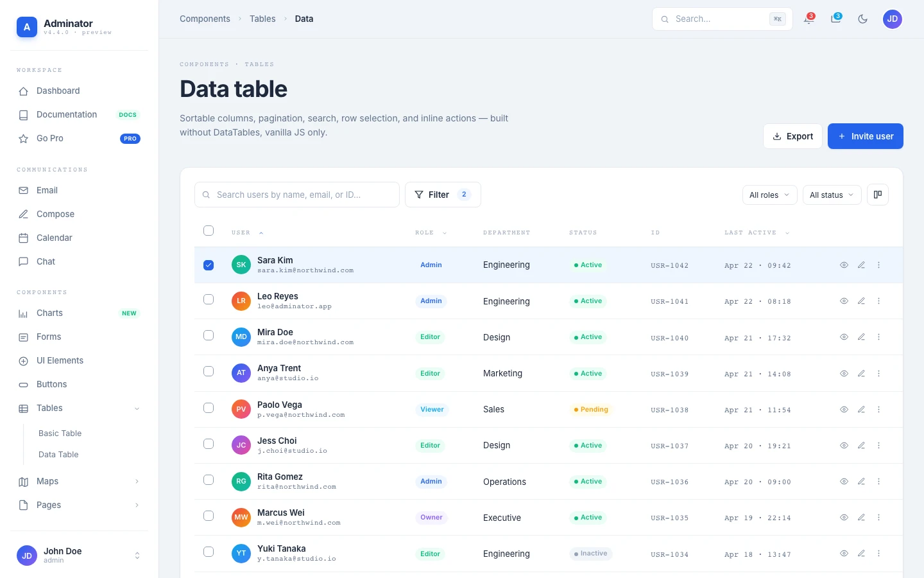This screenshot has height=578, width=924.
Task: View Anya Trent row with eye icon
Action: tap(844, 374)
